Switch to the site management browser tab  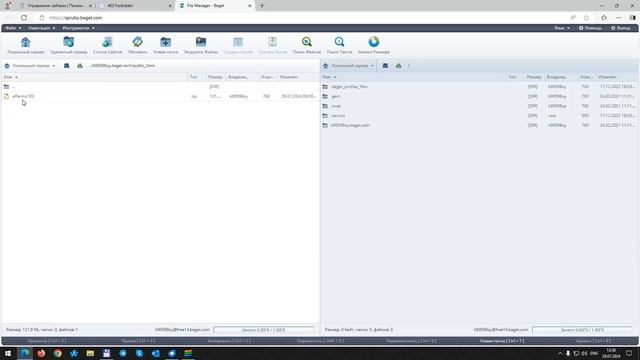[x=55, y=6]
